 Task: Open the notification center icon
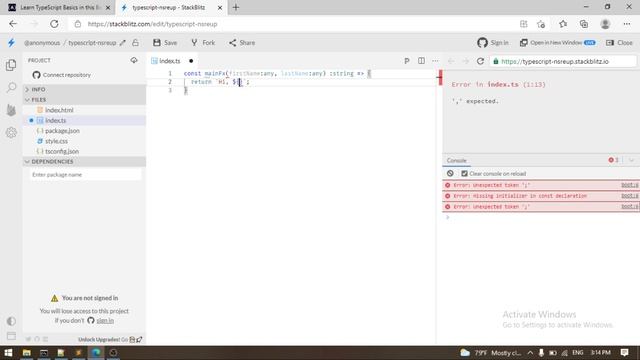pyautogui.click(x=624, y=353)
